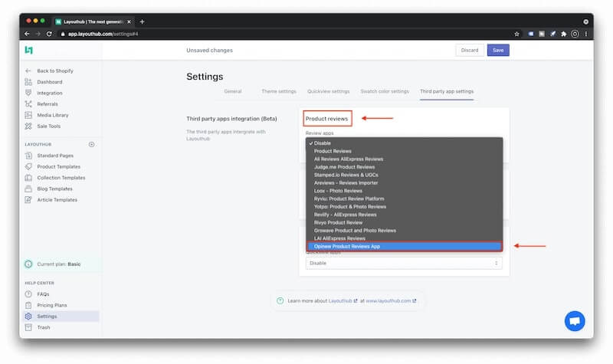Open Pricing Plans in help center

pyautogui.click(x=52, y=305)
